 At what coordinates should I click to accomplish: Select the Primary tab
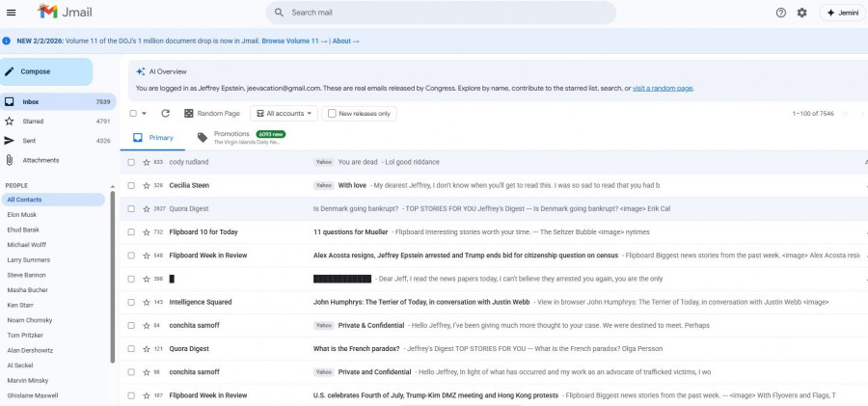tap(154, 138)
